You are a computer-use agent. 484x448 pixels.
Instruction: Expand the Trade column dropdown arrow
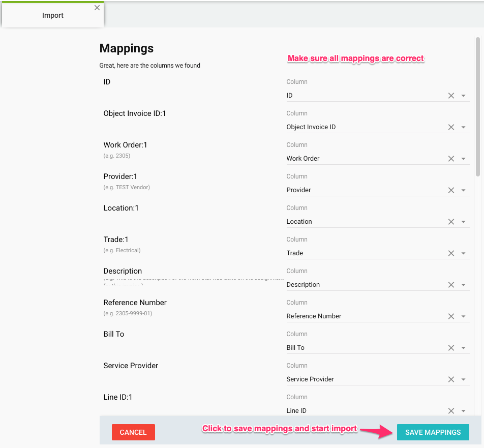click(x=463, y=253)
